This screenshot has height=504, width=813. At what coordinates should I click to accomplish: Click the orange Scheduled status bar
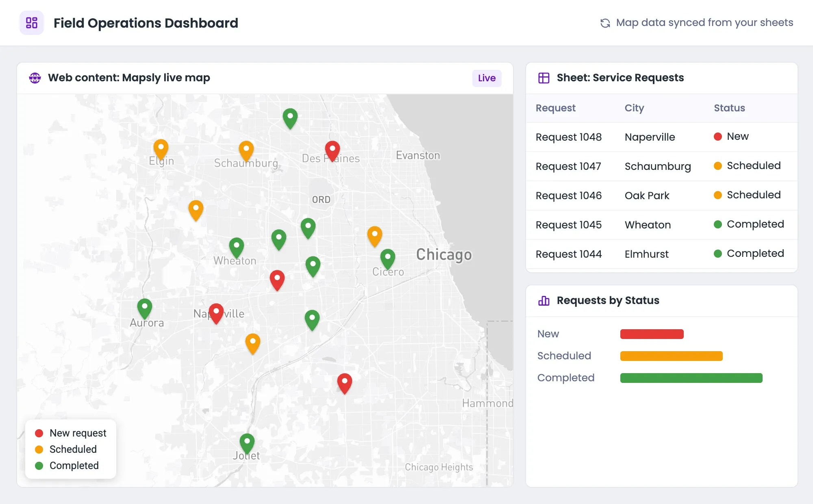pyautogui.click(x=671, y=356)
